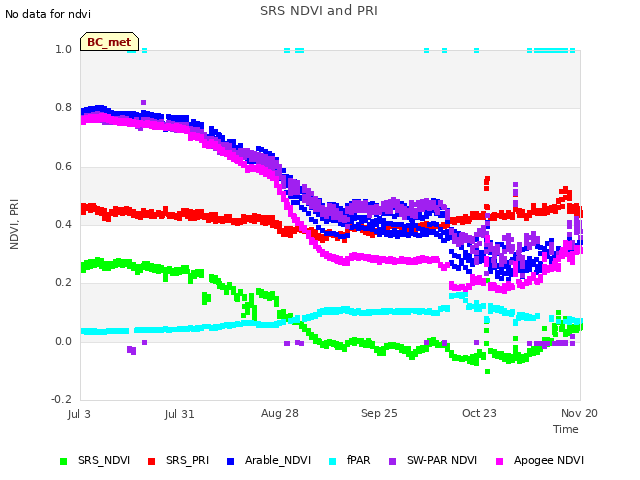Click the Jul 3 x-axis tick label

pos(79,414)
